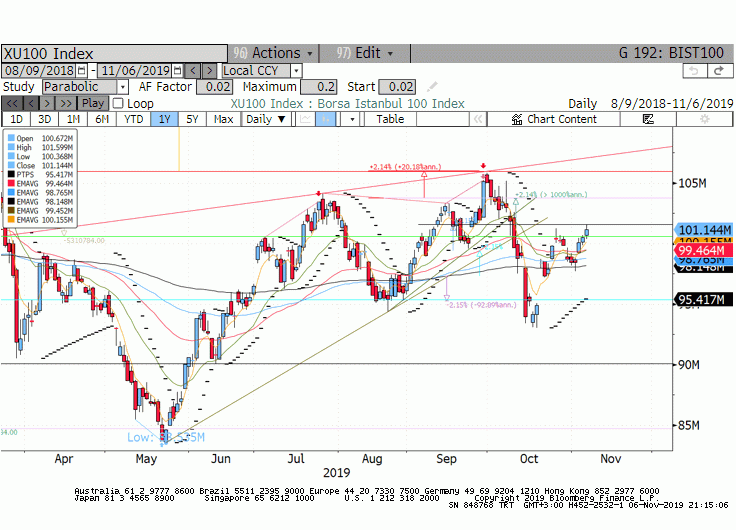Click the AF Factor input field
This screenshot has width=736, height=530.
click(x=215, y=87)
